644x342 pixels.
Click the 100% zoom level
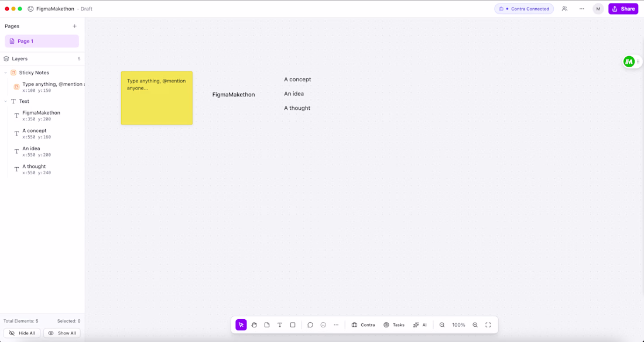point(458,325)
